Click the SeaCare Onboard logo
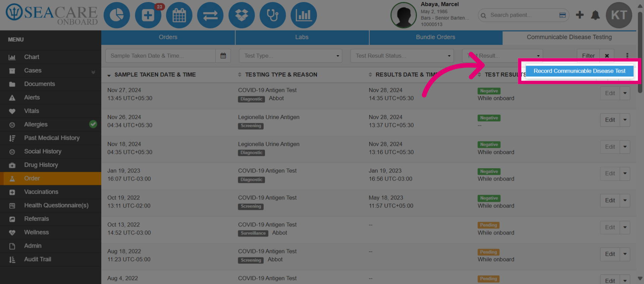The height and width of the screenshot is (284, 644). click(x=51, y=15)
